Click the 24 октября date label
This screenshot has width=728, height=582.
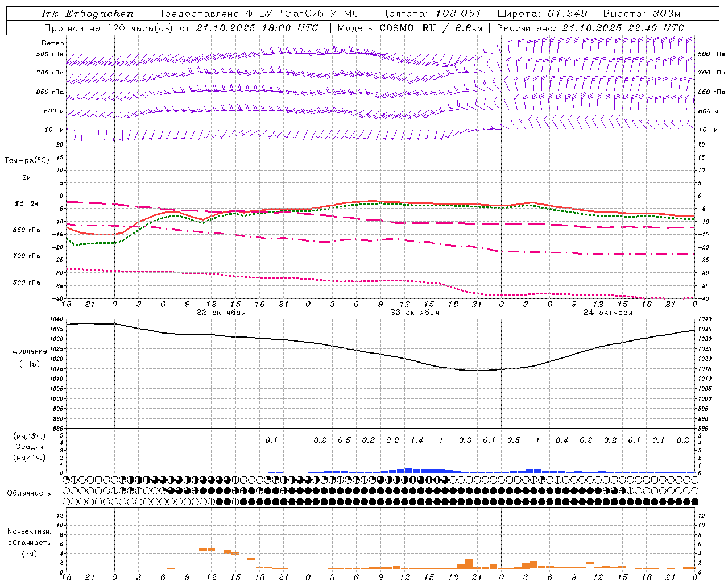(x=608, y=313)
